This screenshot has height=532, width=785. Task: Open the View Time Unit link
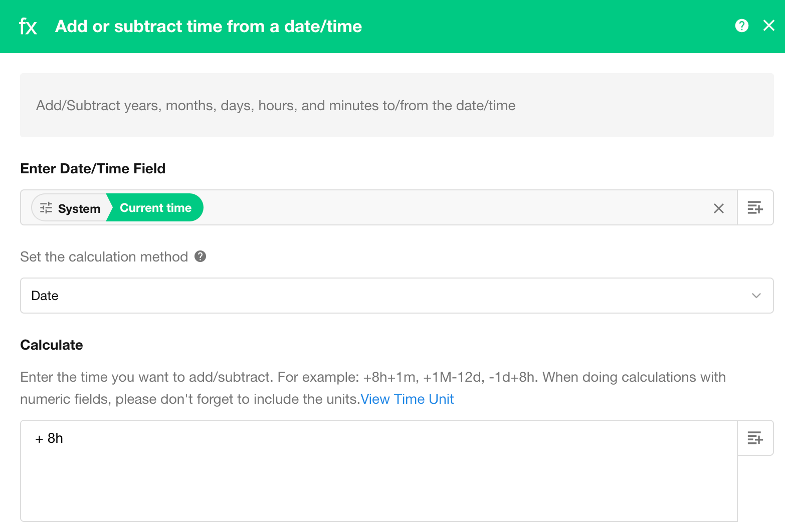407,399
